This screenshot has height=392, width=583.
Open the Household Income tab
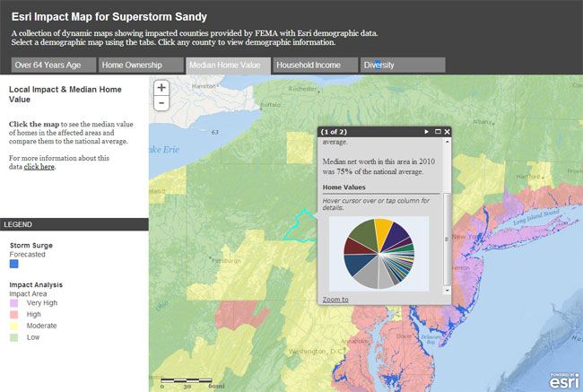pyautogui.click(x=316, y=65)
